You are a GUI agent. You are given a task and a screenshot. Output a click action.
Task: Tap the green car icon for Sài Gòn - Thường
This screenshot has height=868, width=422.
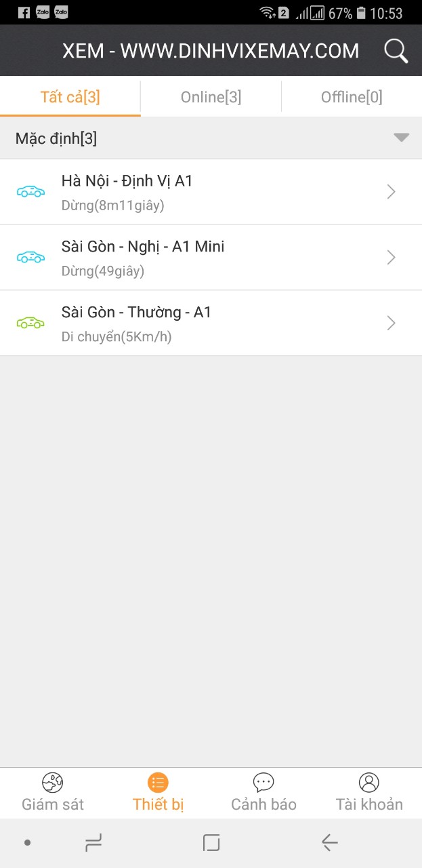point(30,323)
